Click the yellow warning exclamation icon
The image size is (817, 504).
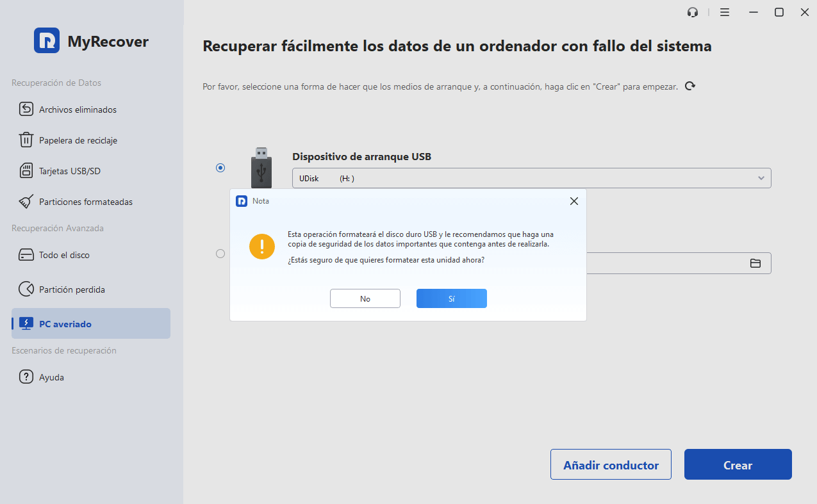[x=262, y=247]
